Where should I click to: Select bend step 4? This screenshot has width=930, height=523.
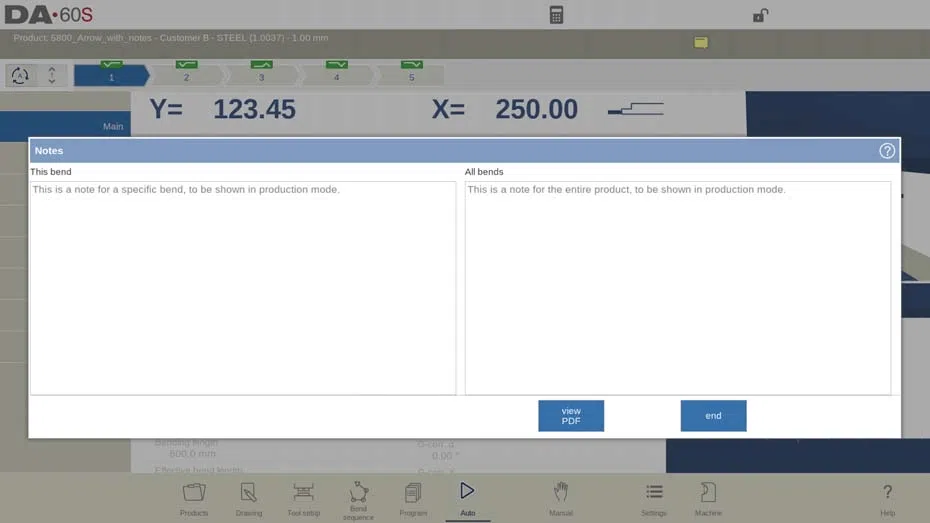click(x=336, y=76)
